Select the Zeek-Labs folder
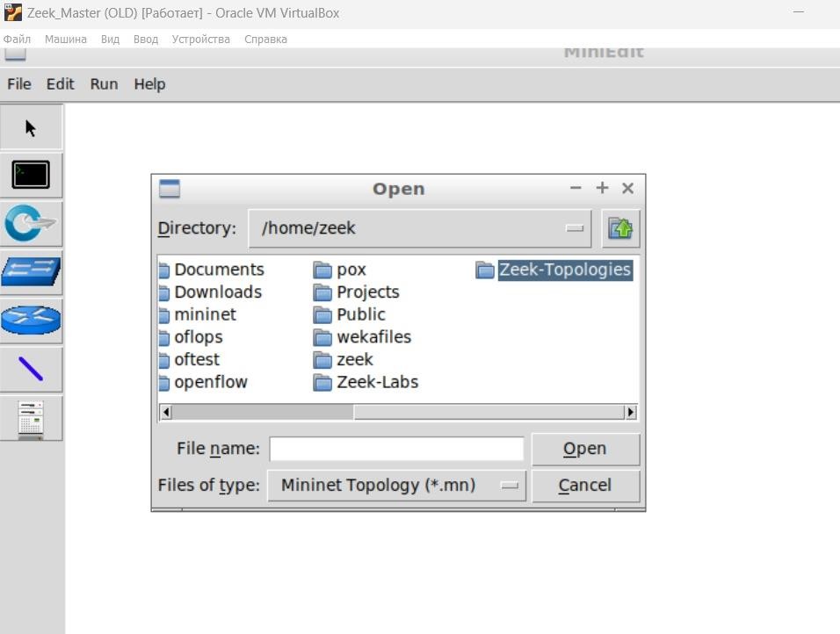This screenshot has height=634, width=840. pos(366,382)
